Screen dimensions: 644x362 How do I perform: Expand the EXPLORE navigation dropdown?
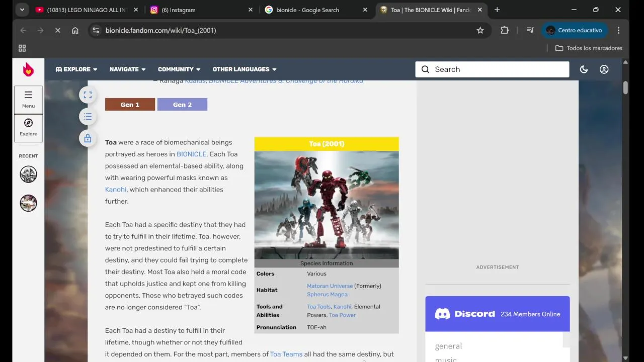pos(76,69)
